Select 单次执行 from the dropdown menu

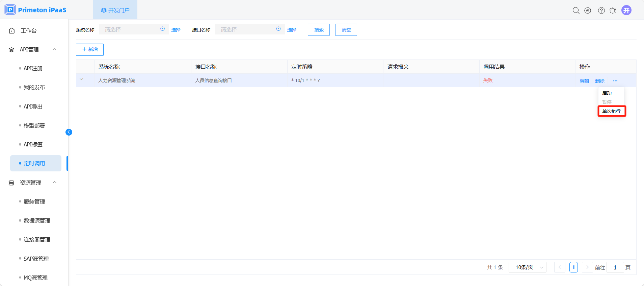pos(611,111)
